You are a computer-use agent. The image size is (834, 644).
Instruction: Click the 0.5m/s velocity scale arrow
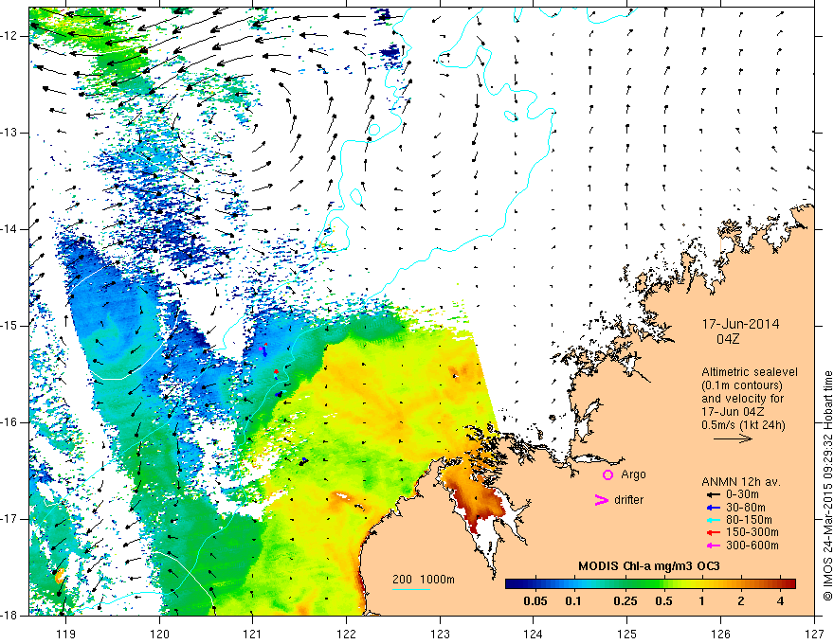pyautogui.click(x=733, y=438)
